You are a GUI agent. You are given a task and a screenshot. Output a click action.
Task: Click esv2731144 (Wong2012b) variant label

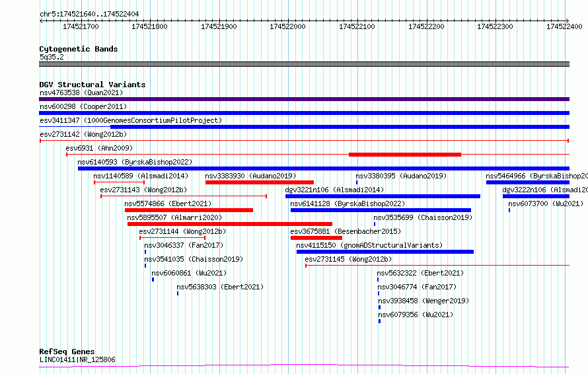point(182,231)
